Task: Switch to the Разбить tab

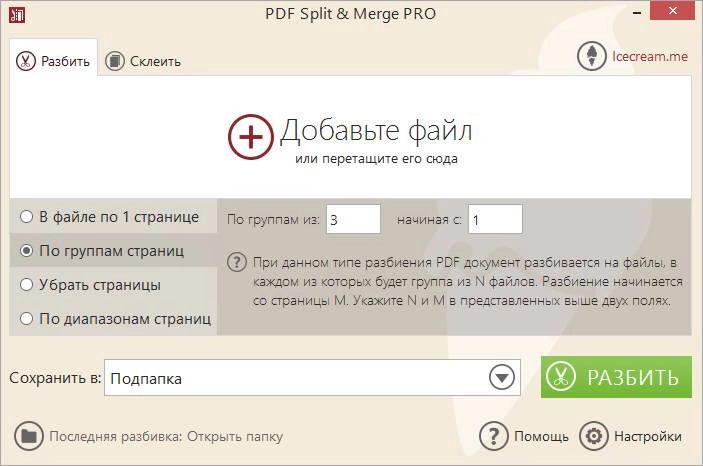Action: click(53, 60)
